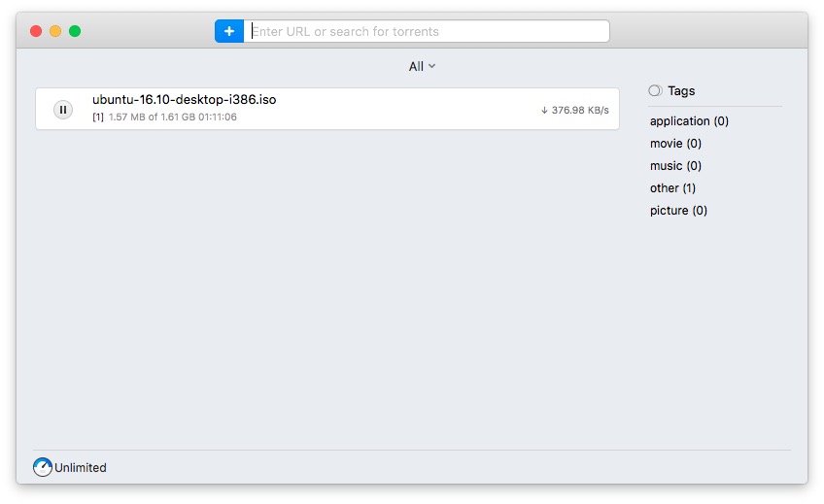
Task: Select the ubuntu-16.10-desktop-i386.iso torrent name
Action: pos(185,99)
